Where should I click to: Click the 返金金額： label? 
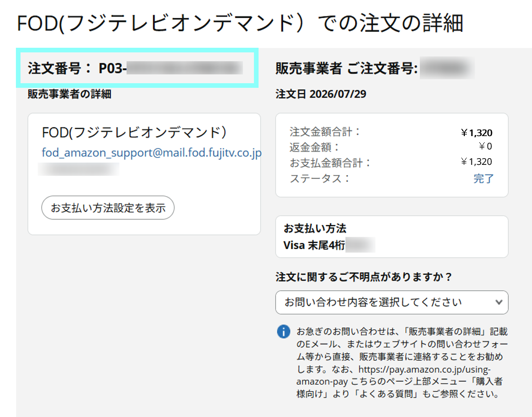[x=314, y=147]
